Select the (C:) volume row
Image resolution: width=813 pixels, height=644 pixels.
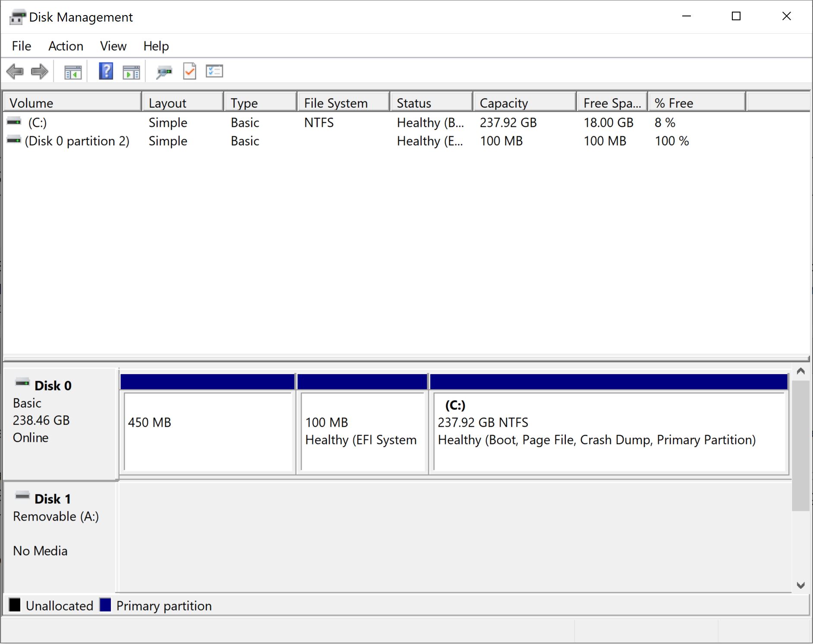(x=406, y=123)
